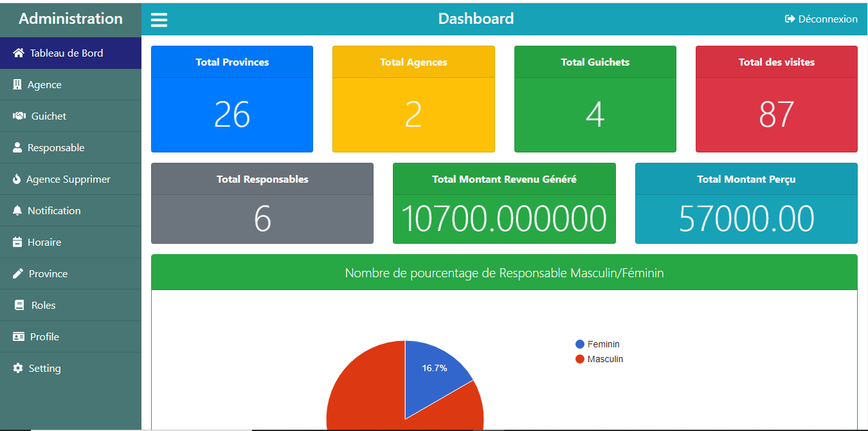Click the pie chart panel title
This screenshot has width=868, height=431.
504,273
